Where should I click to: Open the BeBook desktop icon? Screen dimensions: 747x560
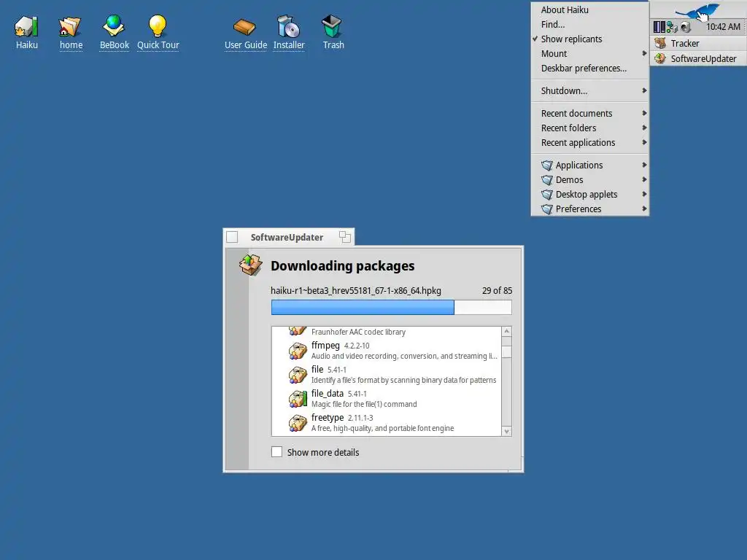coord(114,27)
